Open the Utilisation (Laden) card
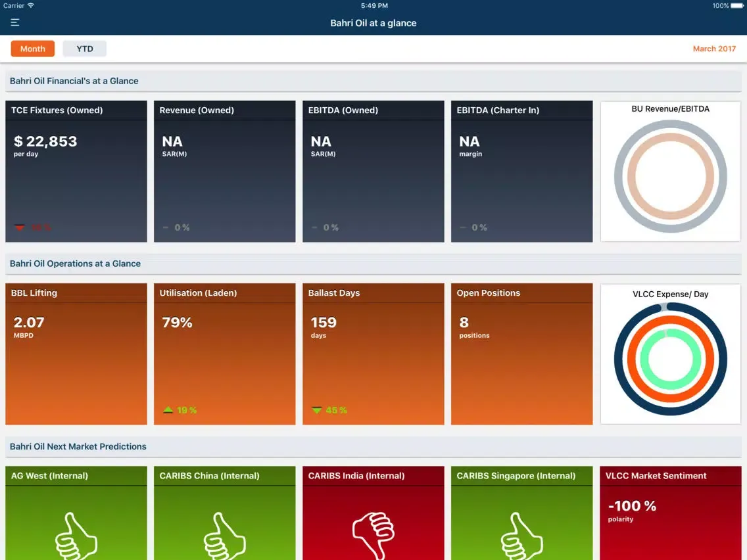 224,354
